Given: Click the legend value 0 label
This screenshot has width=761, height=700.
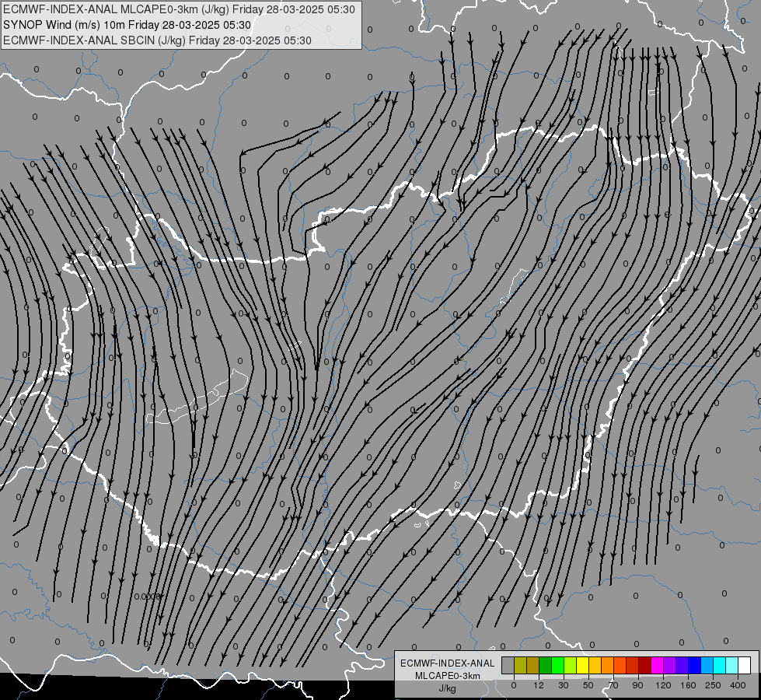Looking at the screenshot, I should (514, 685).
